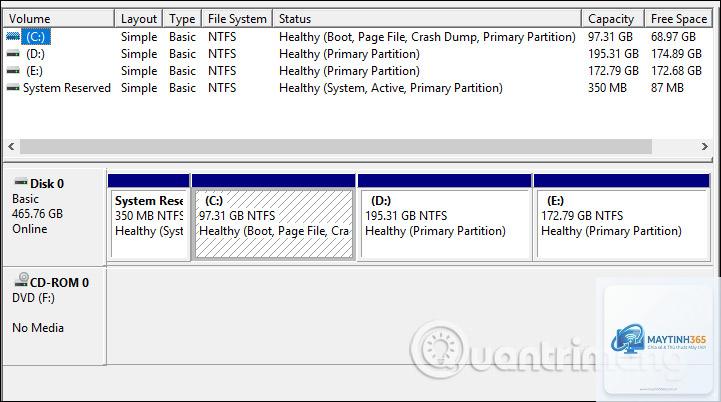
Task: Click the 465.76 GB disk size text
Action: 37,214
